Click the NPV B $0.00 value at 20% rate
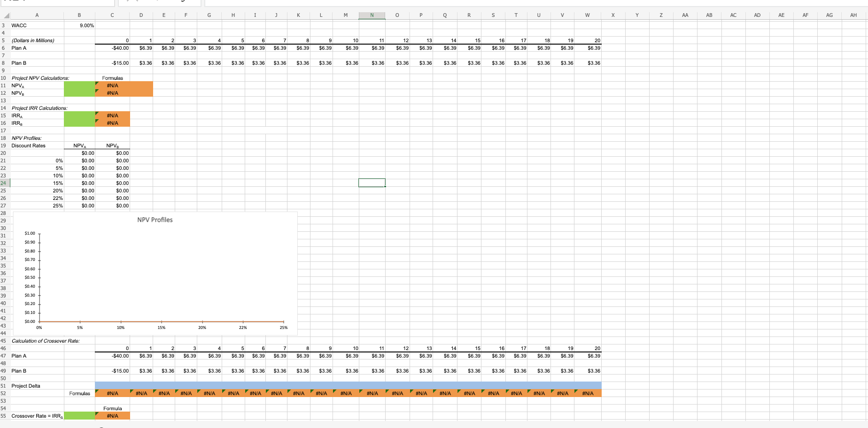 coord(112,191)
